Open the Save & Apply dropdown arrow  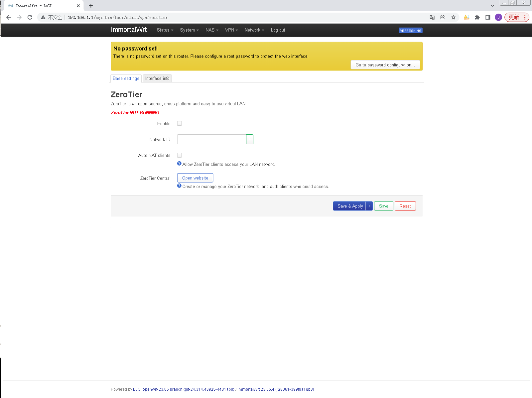coord(369,206)
